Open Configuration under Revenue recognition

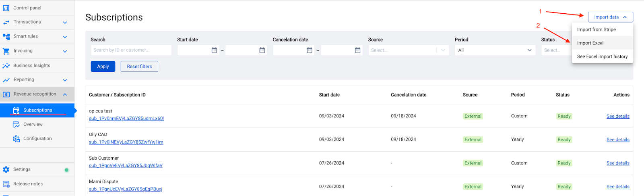(37, 139)
